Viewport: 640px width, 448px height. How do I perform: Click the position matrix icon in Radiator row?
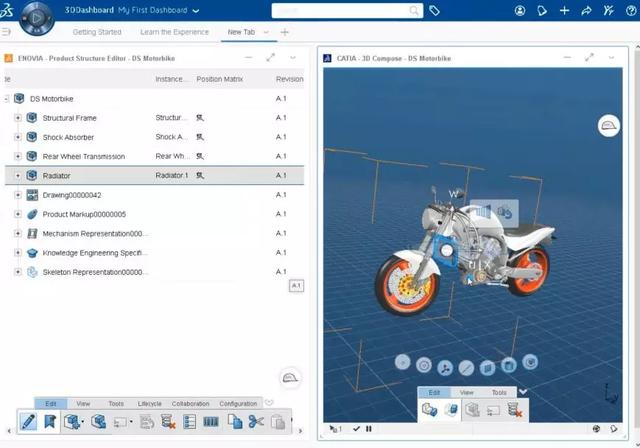(x=200, y=175)
